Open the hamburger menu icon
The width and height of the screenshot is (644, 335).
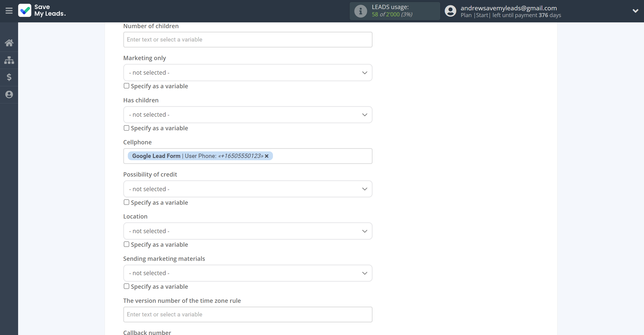9,11
